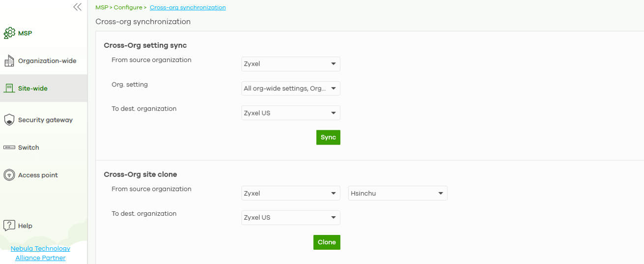Click the MSP gear icon
The width and height of the screenshot is (644, 264).
[x=9, y=33]
